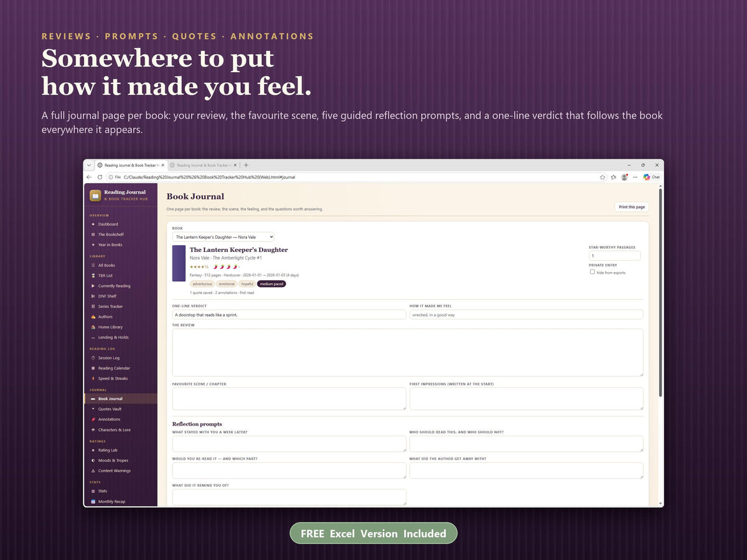
Task: Click into The Review text area
Action: (408, 352)
